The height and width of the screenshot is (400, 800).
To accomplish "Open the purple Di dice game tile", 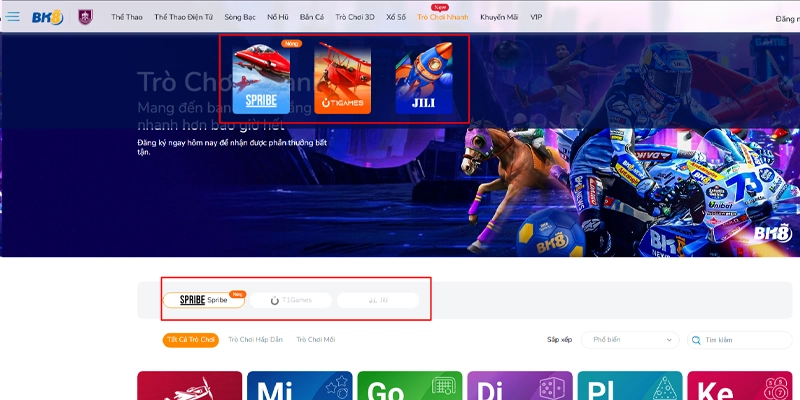I will [x=520, y=386].
